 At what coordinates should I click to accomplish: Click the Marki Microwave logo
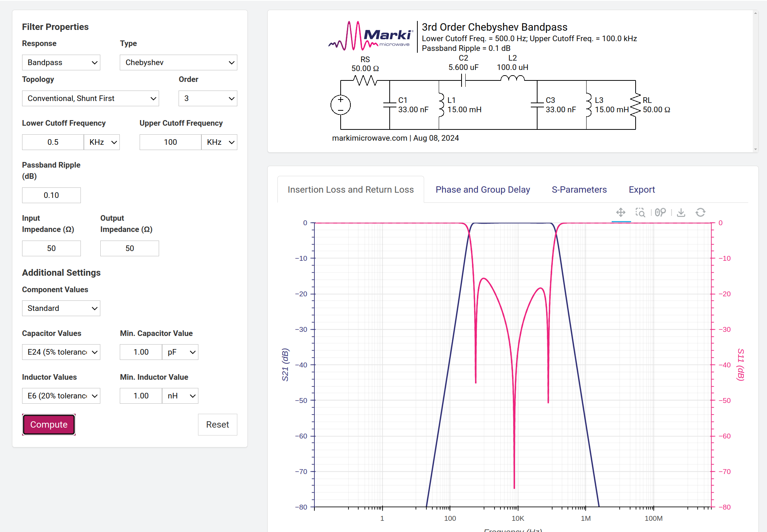pyautogui.click(x=371, y=36)
